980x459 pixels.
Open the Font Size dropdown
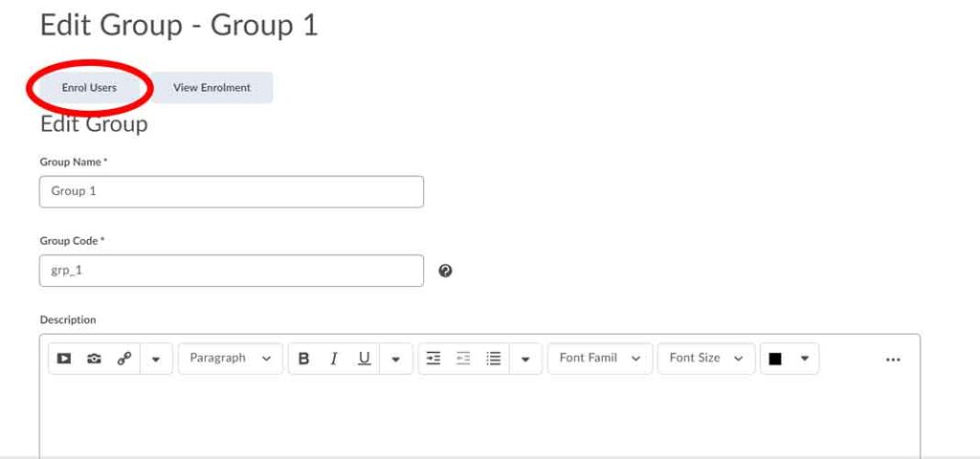point(706,359)
